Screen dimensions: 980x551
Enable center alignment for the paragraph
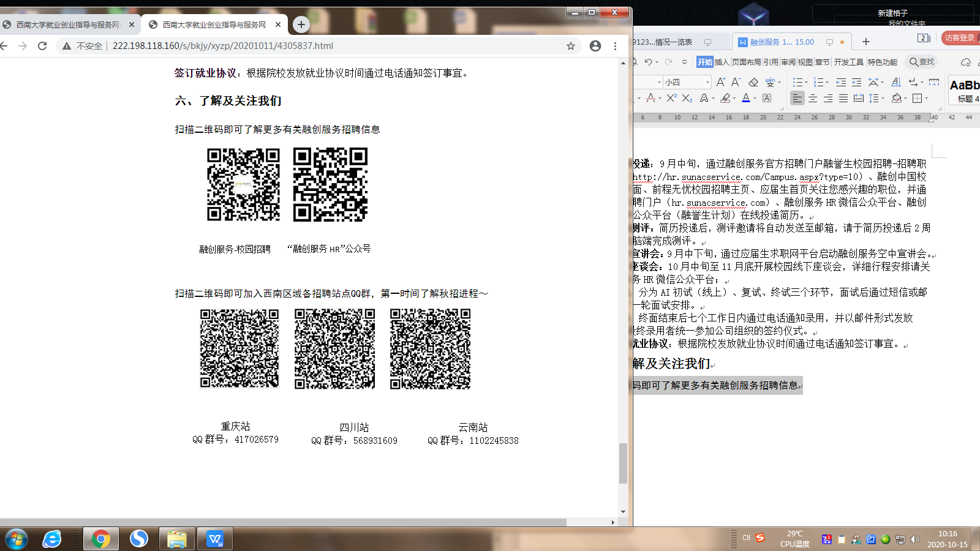pyautogui.click(x=813, y=98)
